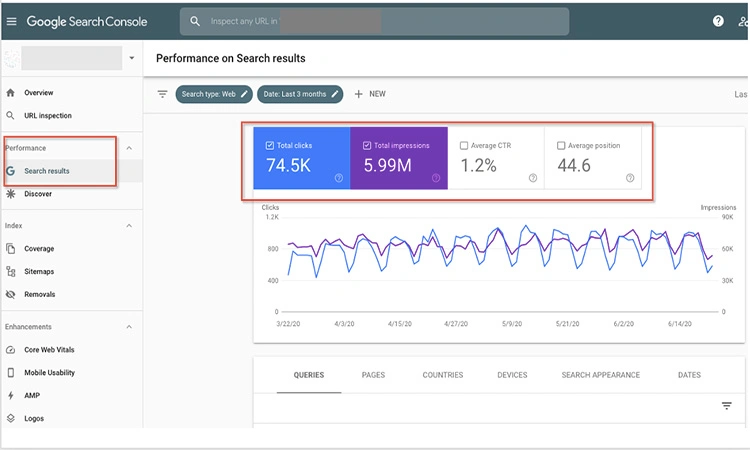Click the filter icon beside Search type
Screen dimensions: 750x450
pyautogui.click(x=163, y=94)
